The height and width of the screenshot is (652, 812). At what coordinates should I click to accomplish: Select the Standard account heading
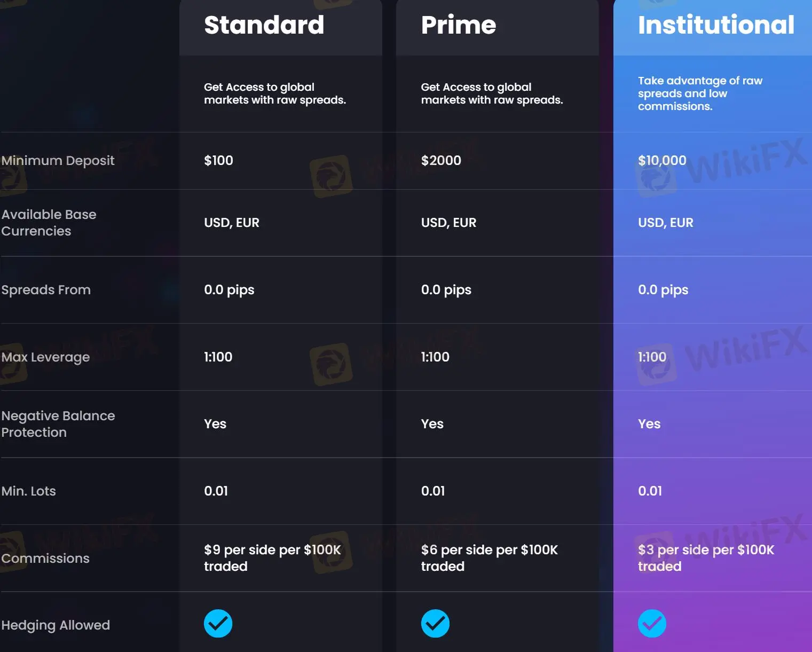point(264,25)
